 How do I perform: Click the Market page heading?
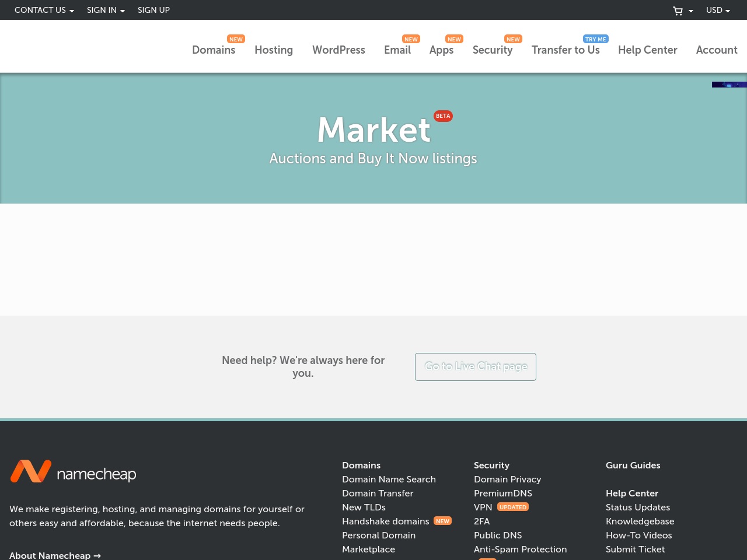coord(373,129)
